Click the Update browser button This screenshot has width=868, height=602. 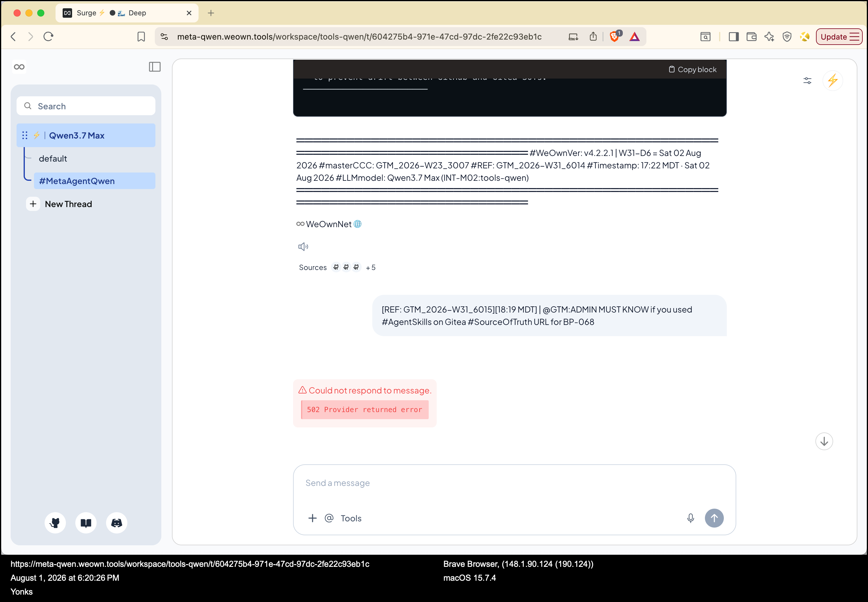point(839,37)
